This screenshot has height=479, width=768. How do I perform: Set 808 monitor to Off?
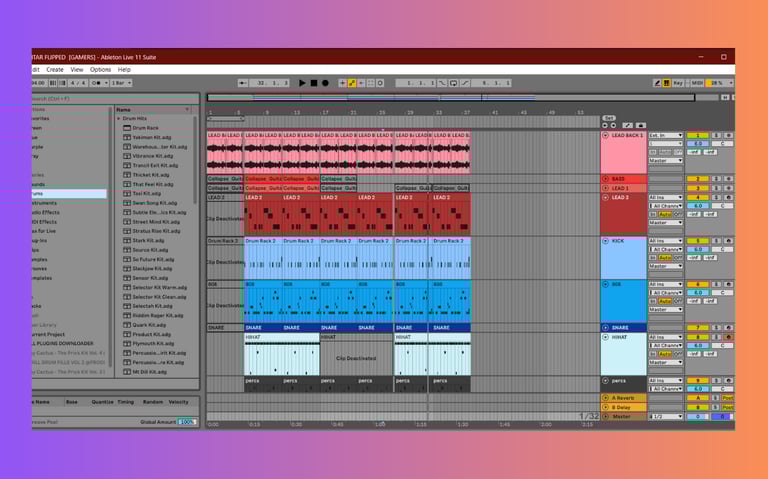[678, 301]
